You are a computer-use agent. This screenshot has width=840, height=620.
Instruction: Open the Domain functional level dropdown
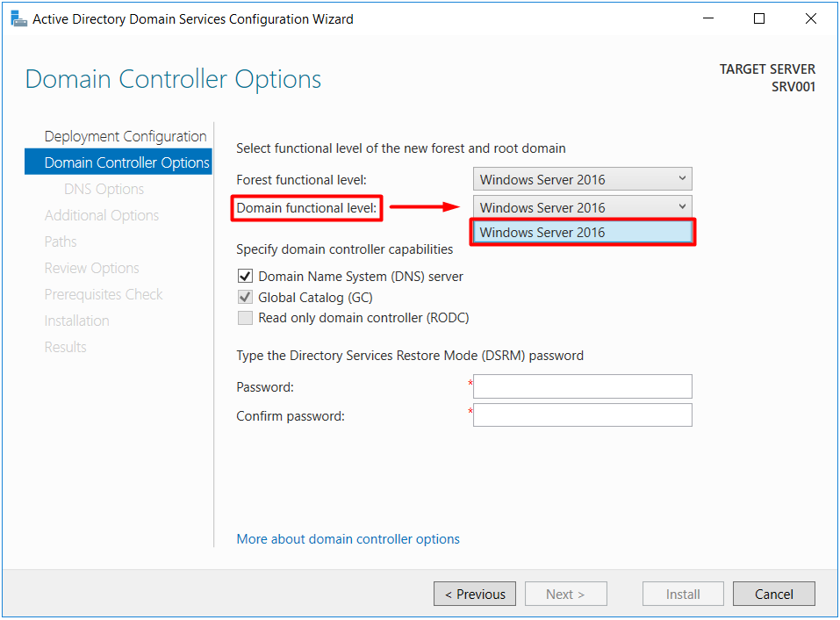(582, 207)
